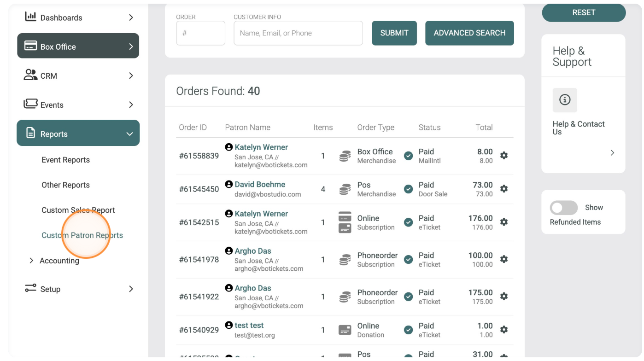The width and height of the screenshot is (644, 361).
Task: Open patron David Boehme link
Action: point(260,184)
